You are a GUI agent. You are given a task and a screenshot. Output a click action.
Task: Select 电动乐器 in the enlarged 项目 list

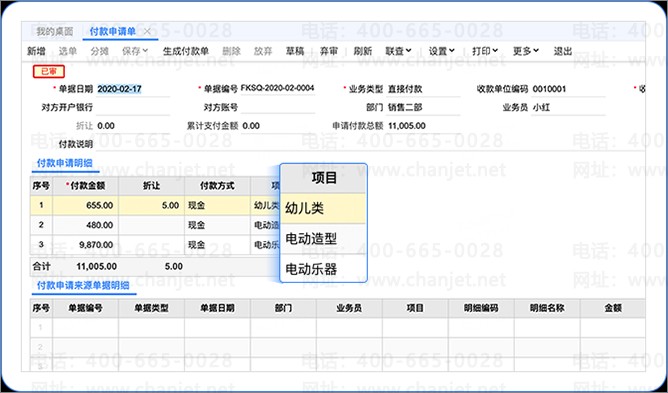[x=323, y=269]
